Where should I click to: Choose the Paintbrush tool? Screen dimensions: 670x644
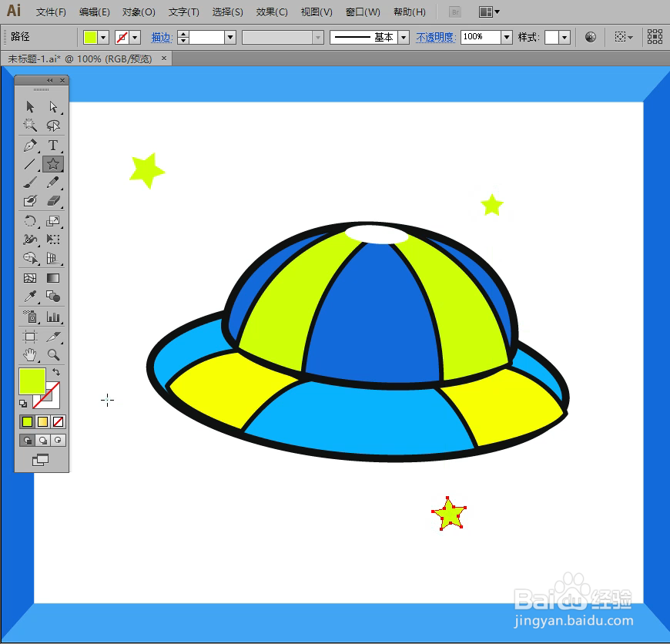30,183
